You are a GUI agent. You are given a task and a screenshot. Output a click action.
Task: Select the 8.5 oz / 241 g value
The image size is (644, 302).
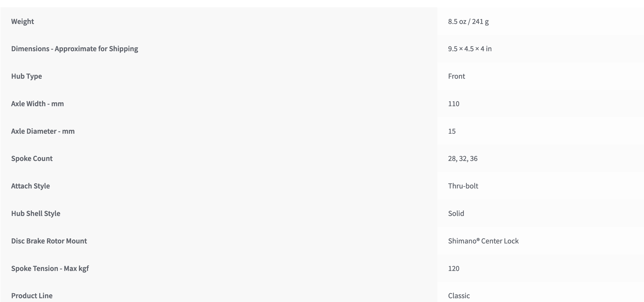(x=468, y=22)
